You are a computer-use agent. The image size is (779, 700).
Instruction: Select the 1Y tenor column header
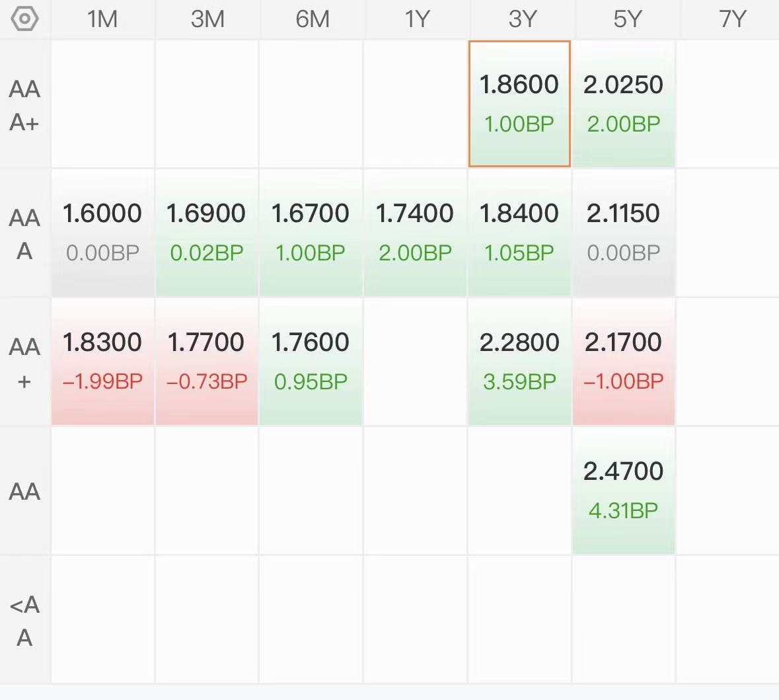coord(416,19)
